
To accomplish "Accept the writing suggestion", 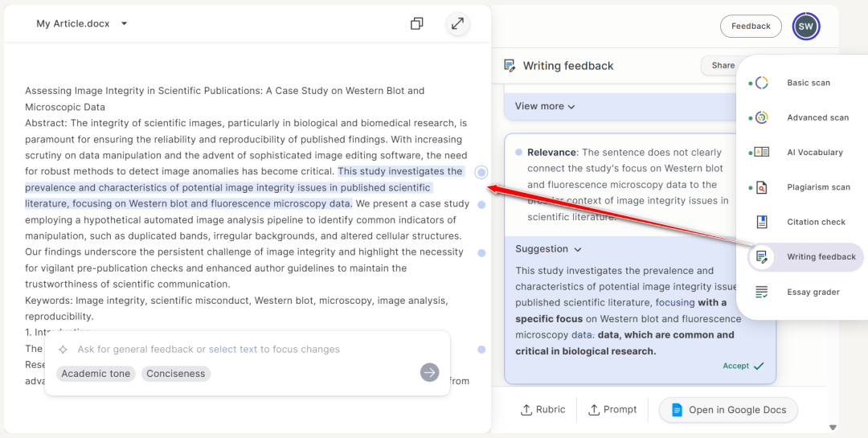I will pyautogui.click(x=743, y=366).
